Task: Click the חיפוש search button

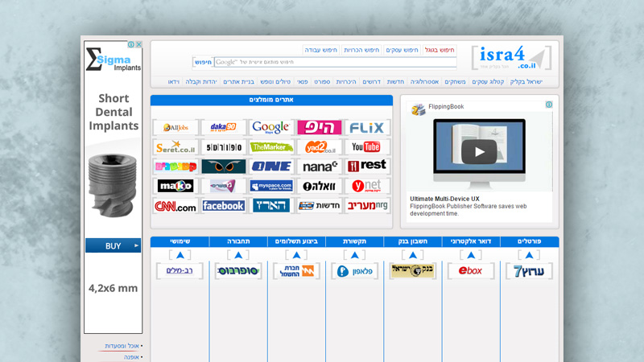Action: (x=203, y=62)
